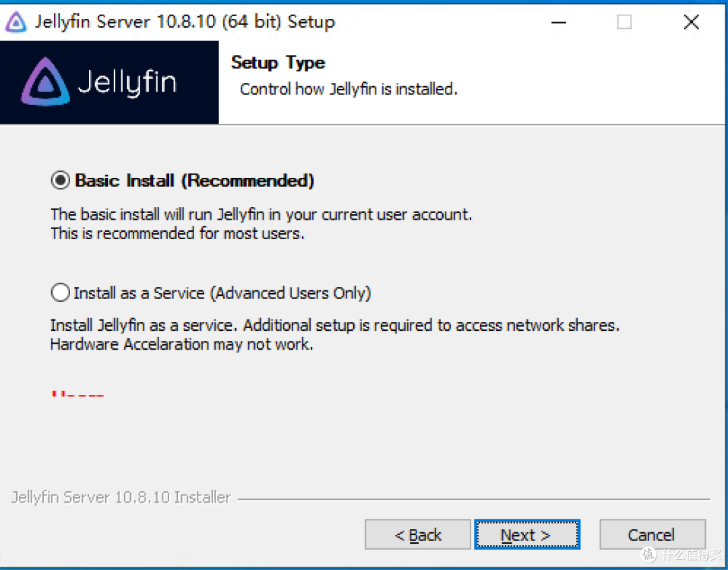Go back with the Back button
Screen dimensions: 728x570
point(417,535)
